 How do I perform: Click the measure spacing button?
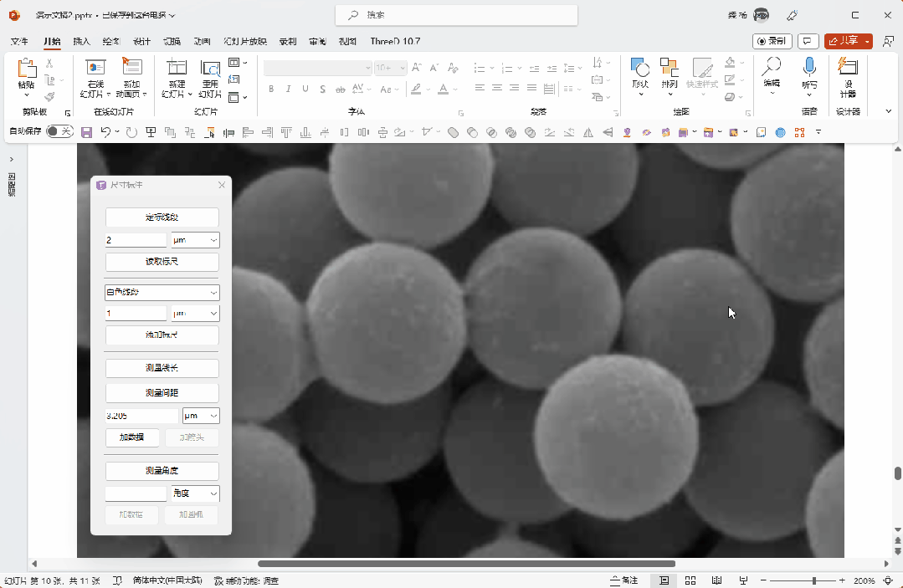(x=162, y=393)
